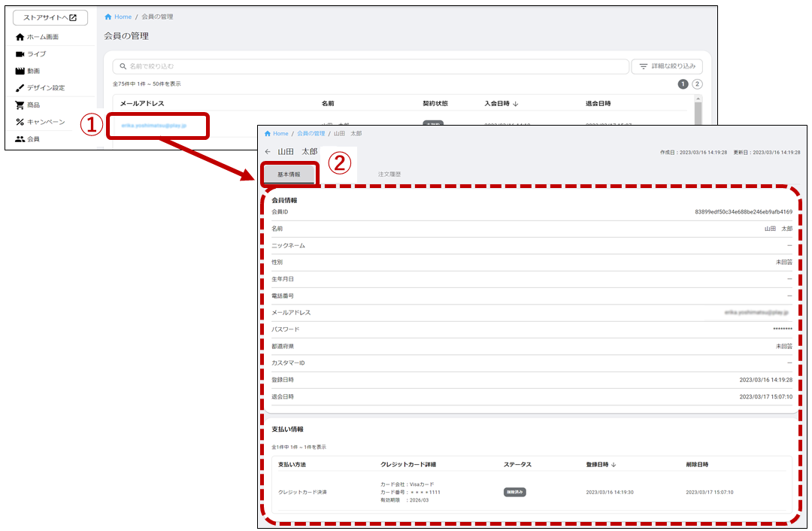The width and height of the screenshot is (812, 531).
Task: Click the external-link icon on ストアサイトへ
Action: point(73,17)
